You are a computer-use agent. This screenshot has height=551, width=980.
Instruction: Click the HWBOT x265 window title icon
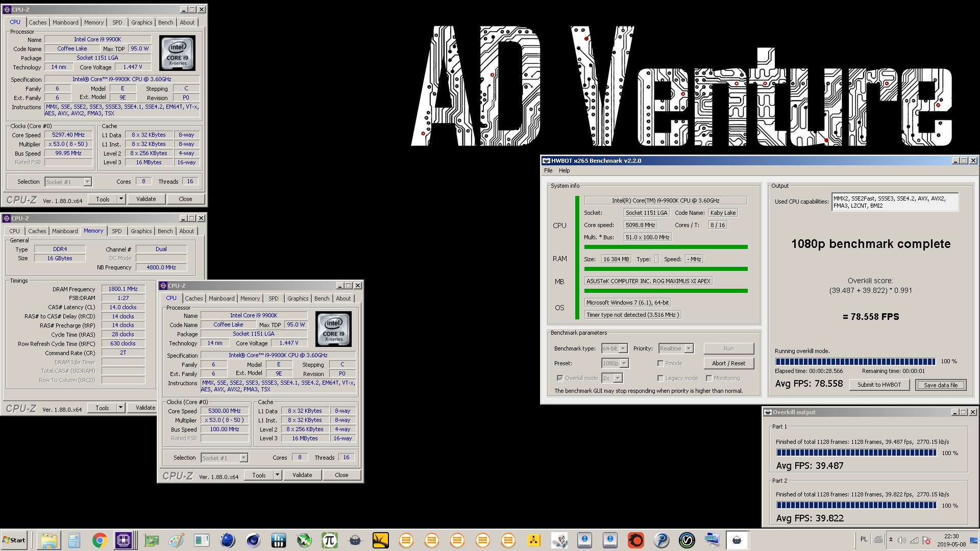point(546,161)
